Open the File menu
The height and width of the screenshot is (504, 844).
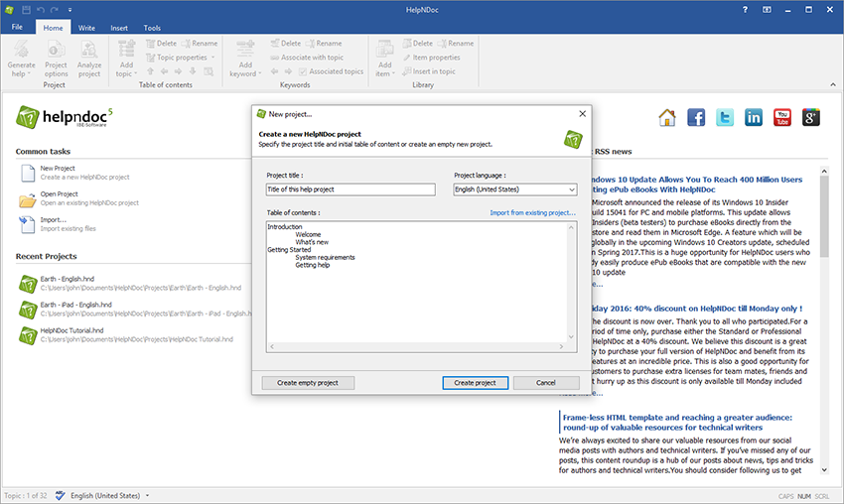pos(17,28)
